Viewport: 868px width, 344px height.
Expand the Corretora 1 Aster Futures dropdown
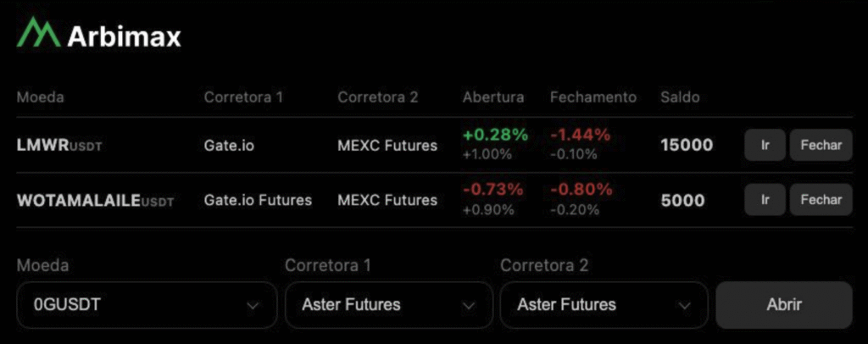click(x=388, y=305)
